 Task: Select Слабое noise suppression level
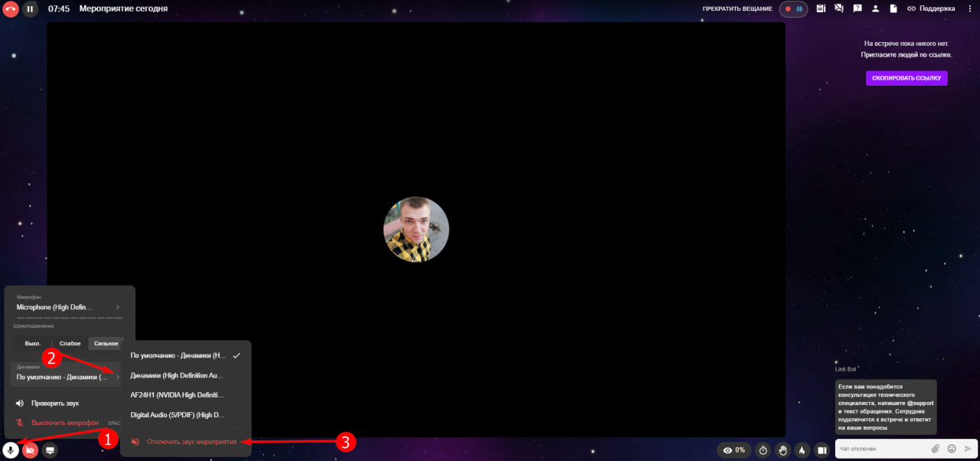(x=70, y=344)
